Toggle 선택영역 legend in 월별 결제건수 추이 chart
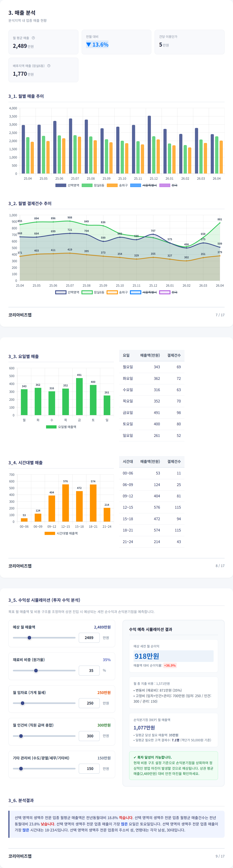Screen dimensions: 233x868 point(67,292)
